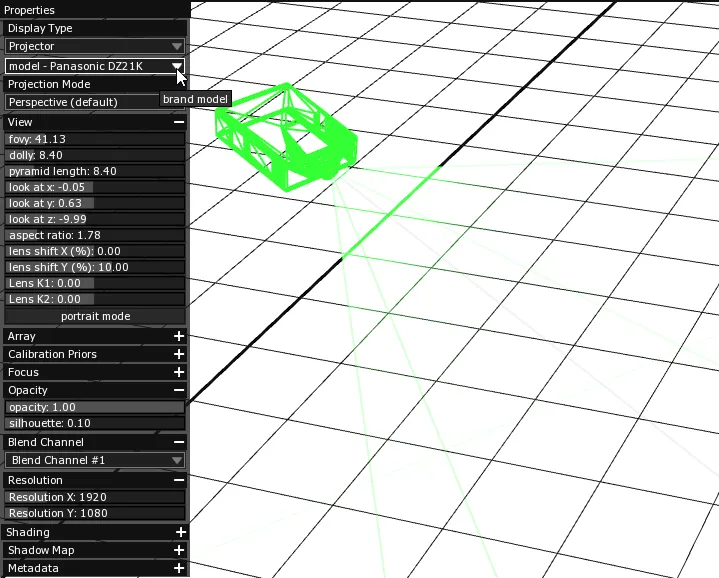The image size is (719, 578).
Task: Click the Properties panel title
Action: pos(29,10)
